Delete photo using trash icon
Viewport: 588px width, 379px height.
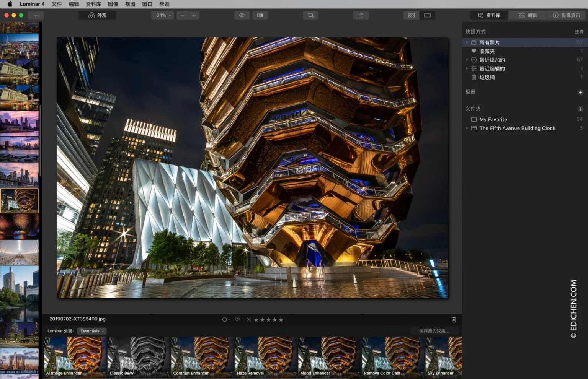click(x=454, y=320)
